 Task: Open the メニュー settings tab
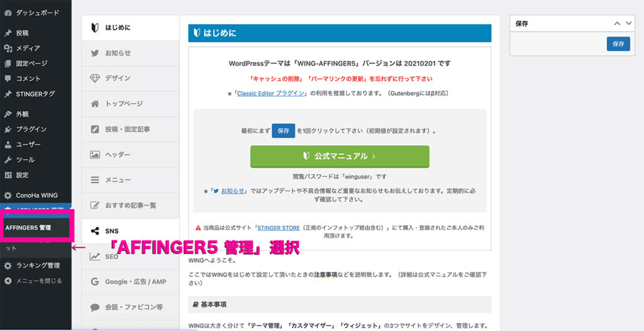(131, 180)
